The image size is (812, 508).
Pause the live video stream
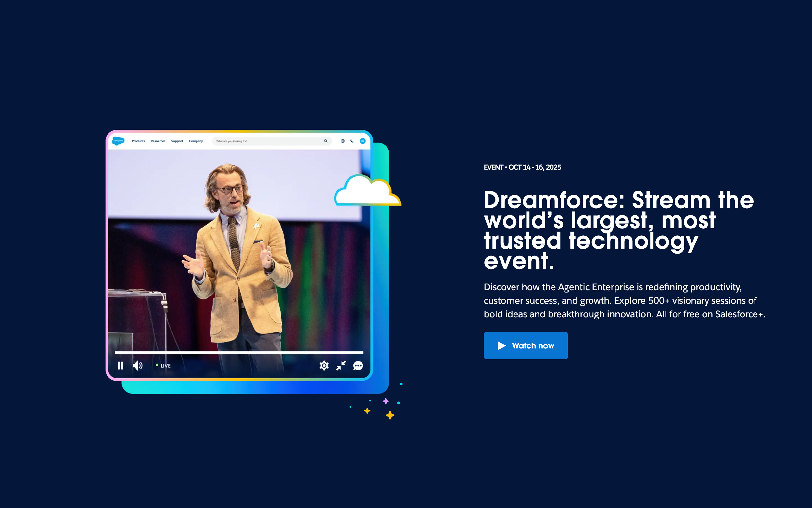(120, 366)
